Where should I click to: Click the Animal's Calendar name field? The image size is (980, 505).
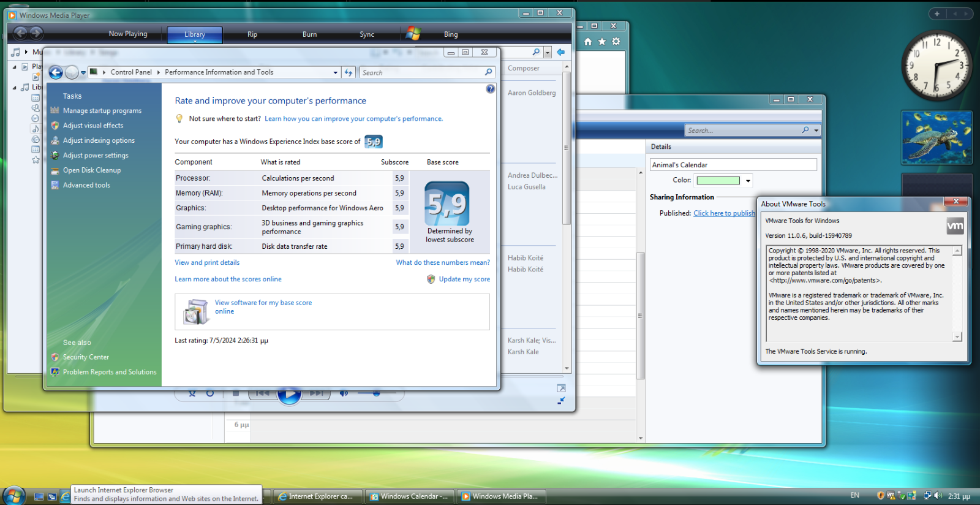click(733, 165)
